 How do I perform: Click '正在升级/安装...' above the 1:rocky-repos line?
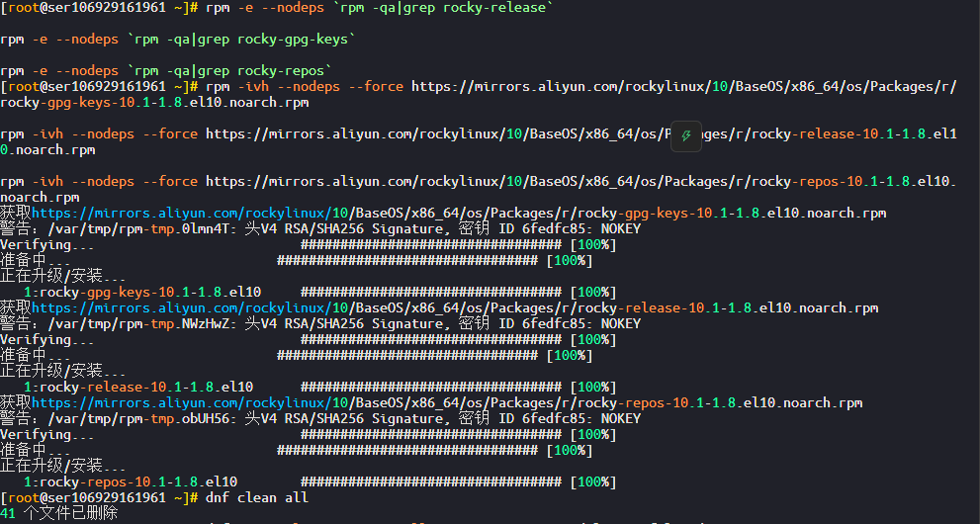(62, 466)
